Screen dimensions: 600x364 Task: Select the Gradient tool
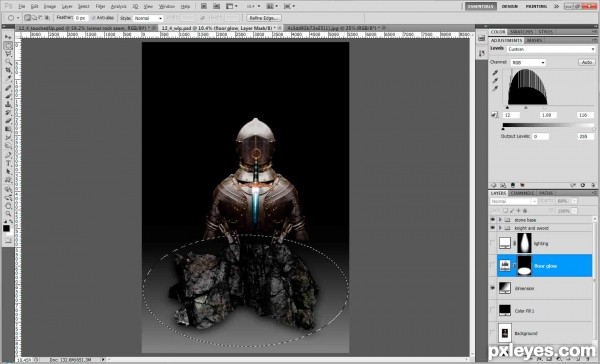[x=8, y=129]
